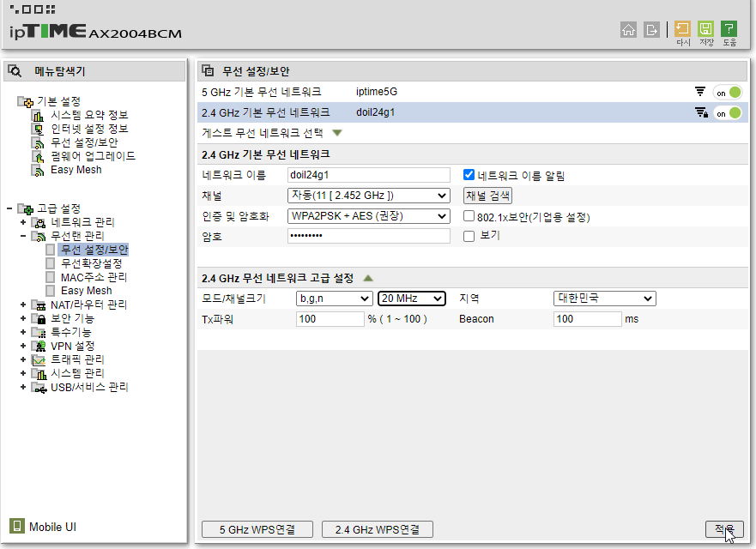Click the 보안 기능 lock icon
This screenshot has width=756, height=549.
tap(39, 318)
